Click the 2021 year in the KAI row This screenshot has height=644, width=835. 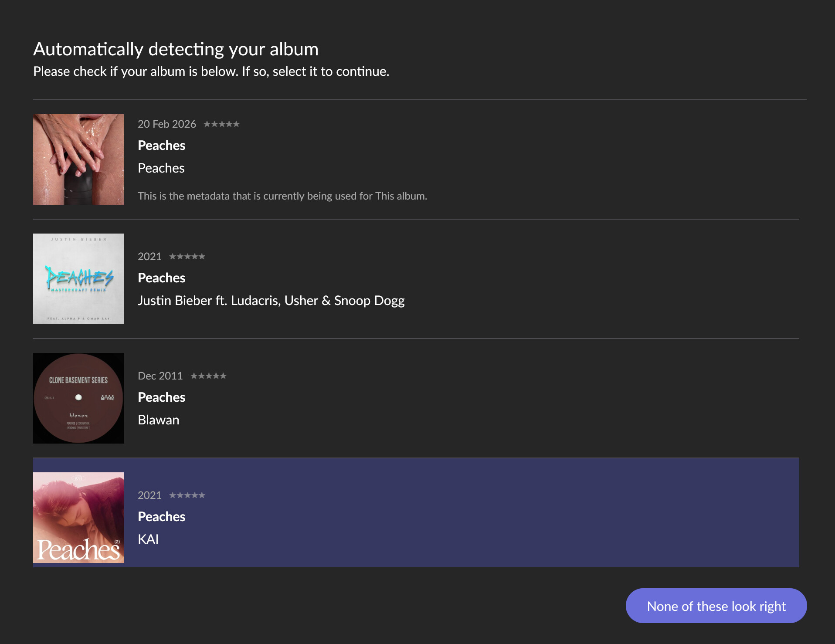[x=149, y=495]
